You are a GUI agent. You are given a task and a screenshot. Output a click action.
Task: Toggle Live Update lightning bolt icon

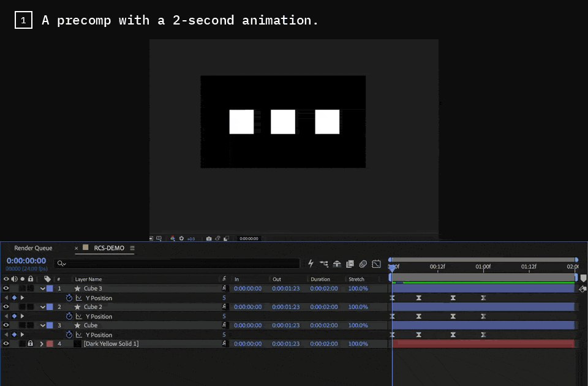[311, 263]
